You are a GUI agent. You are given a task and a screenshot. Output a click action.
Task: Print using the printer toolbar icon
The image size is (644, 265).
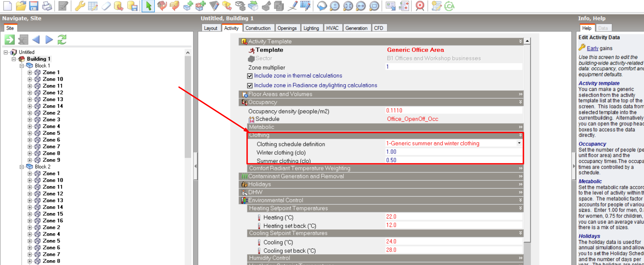[47, 6]
